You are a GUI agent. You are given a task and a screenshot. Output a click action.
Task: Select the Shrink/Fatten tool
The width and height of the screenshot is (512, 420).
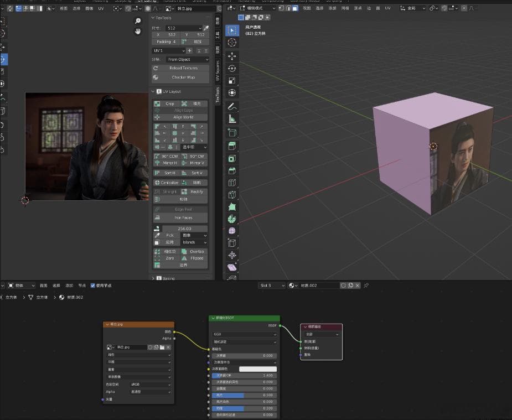pos(232,255)
